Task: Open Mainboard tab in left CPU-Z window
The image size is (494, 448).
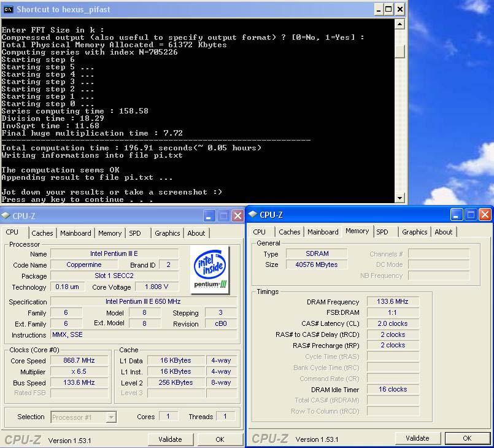Action: tap(75, 233)
